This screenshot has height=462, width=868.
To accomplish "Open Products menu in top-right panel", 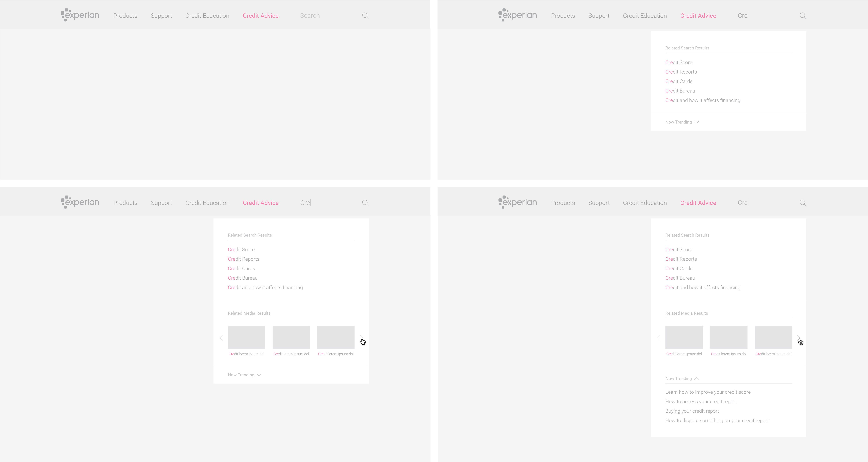I will 563,16.
